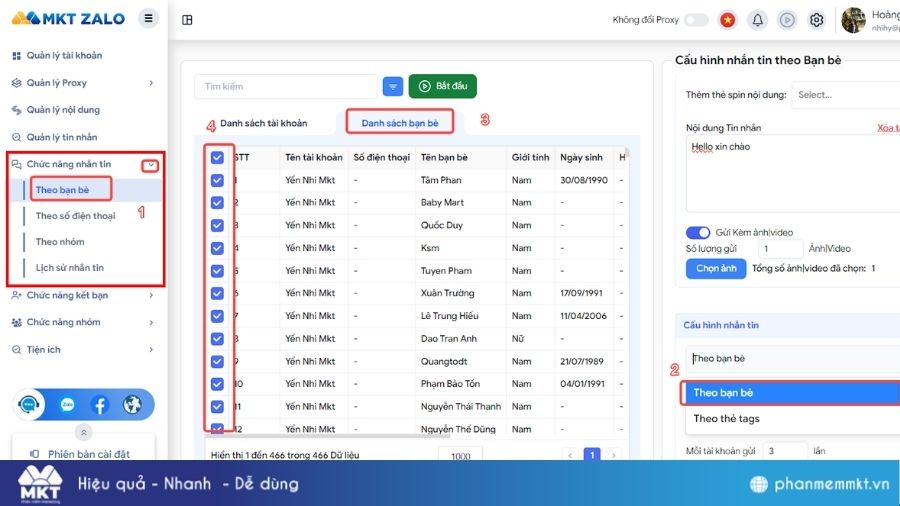
Task: Toggle the select-all header checkbox
Action: (217, 157)
